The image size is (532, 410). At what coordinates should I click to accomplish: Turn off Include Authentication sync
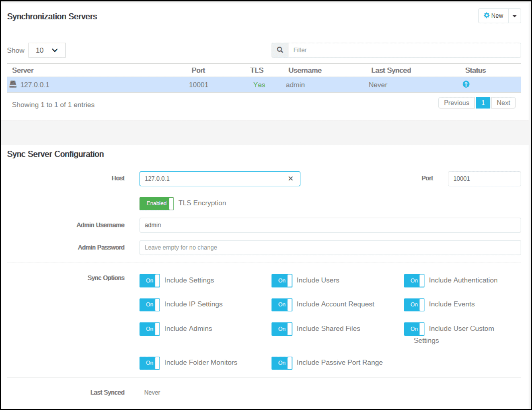pos(414,280)
